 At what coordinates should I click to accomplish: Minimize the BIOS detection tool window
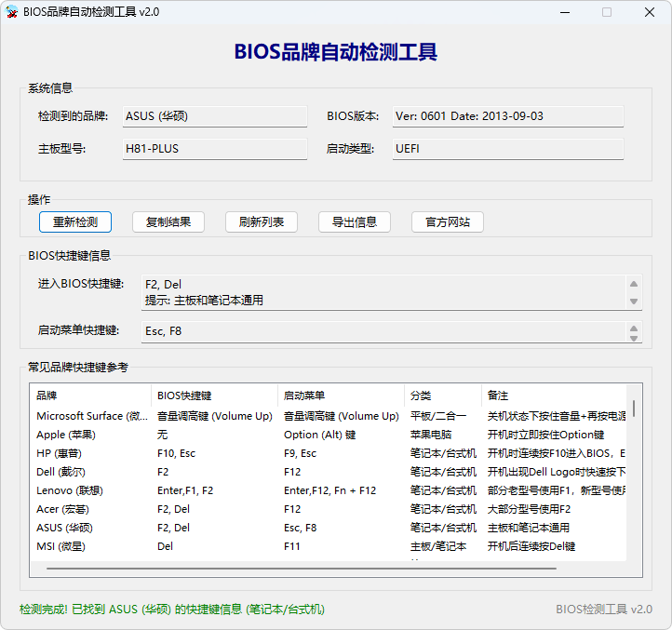click(564, 12)
